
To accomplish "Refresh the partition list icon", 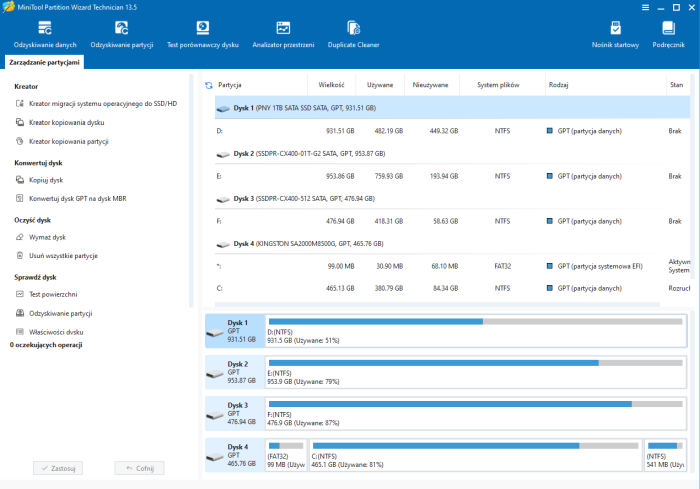I will coord(208,85).
